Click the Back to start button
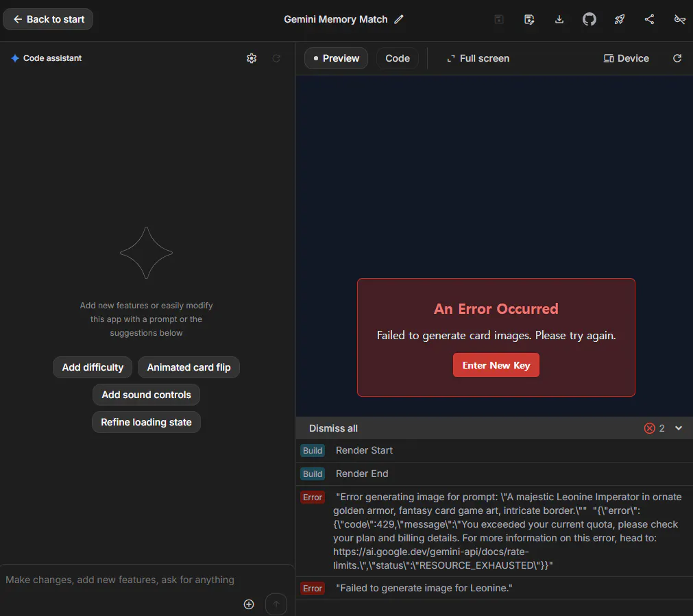Viewport: 693px width, 616px height. click(x=48, y=19)
